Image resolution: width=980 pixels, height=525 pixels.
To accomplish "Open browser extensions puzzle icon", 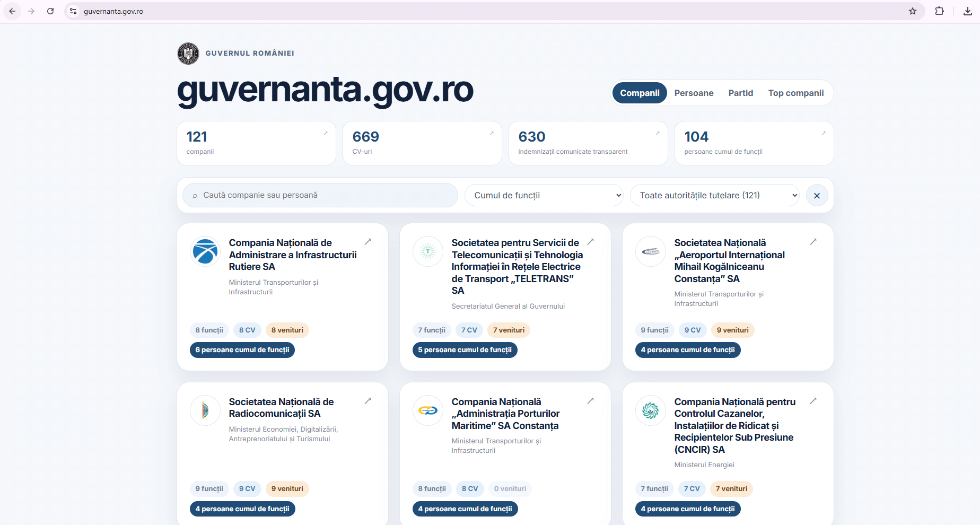I will point(939,11).
